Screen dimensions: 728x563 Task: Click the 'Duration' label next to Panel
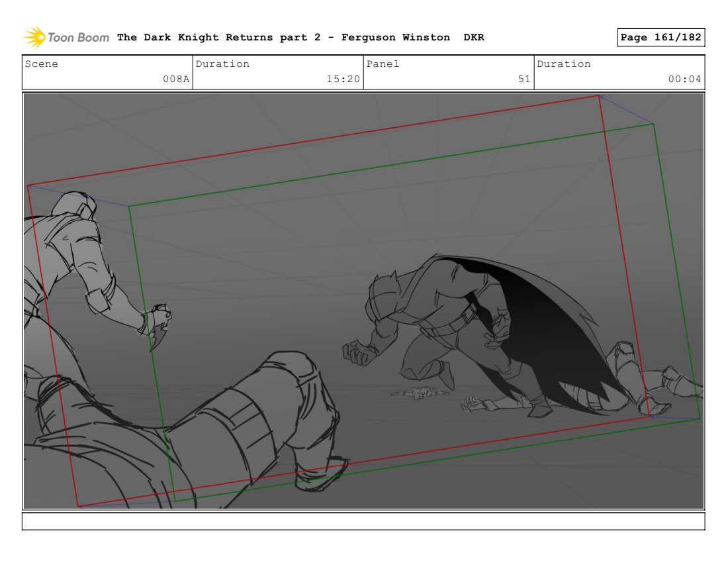tap(564, 64)
